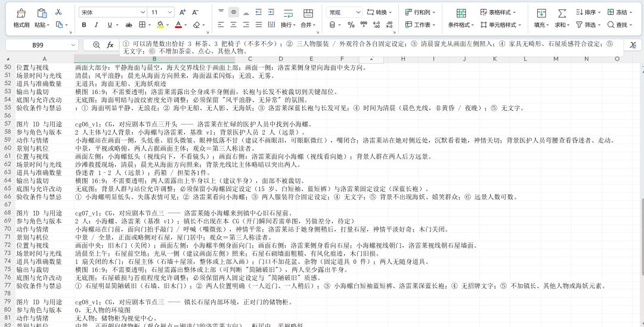644x327 pixels.
Task: Open Cell Style (单元格样式) menu
Action: pos(501,25)
